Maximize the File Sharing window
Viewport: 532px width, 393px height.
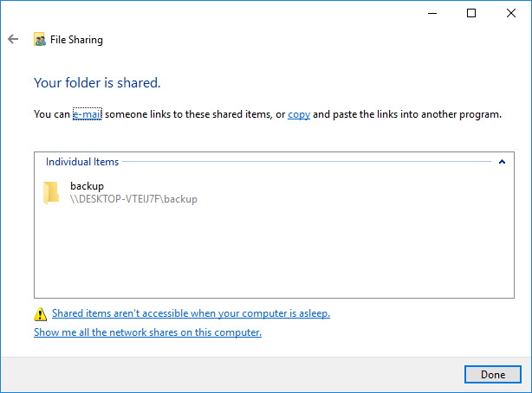pos(471,13)
